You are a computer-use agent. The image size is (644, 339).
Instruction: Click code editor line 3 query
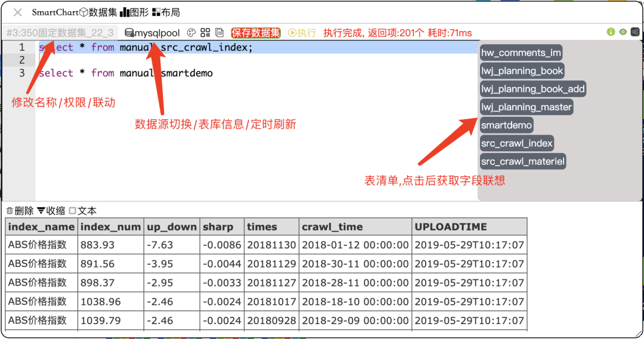click(x=126, y=73)
